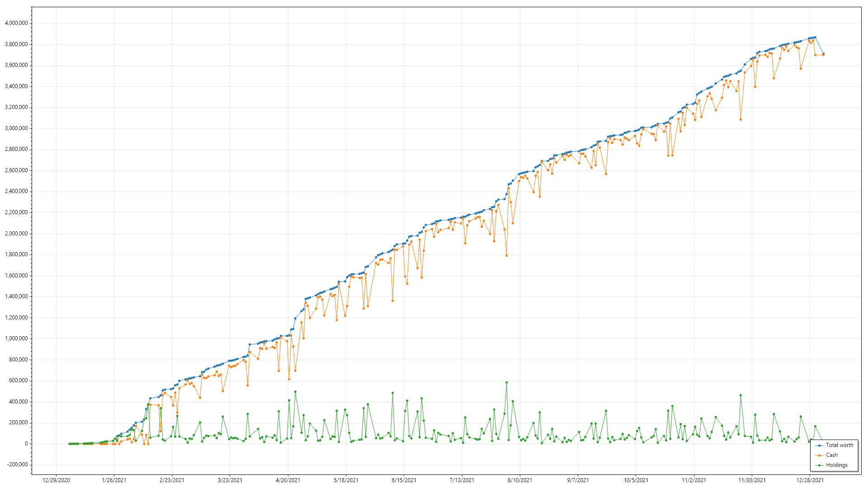Click the 4,000,000 y-axis label
The height and width of the screenshot is (488, 868).
tap(16, 23)
